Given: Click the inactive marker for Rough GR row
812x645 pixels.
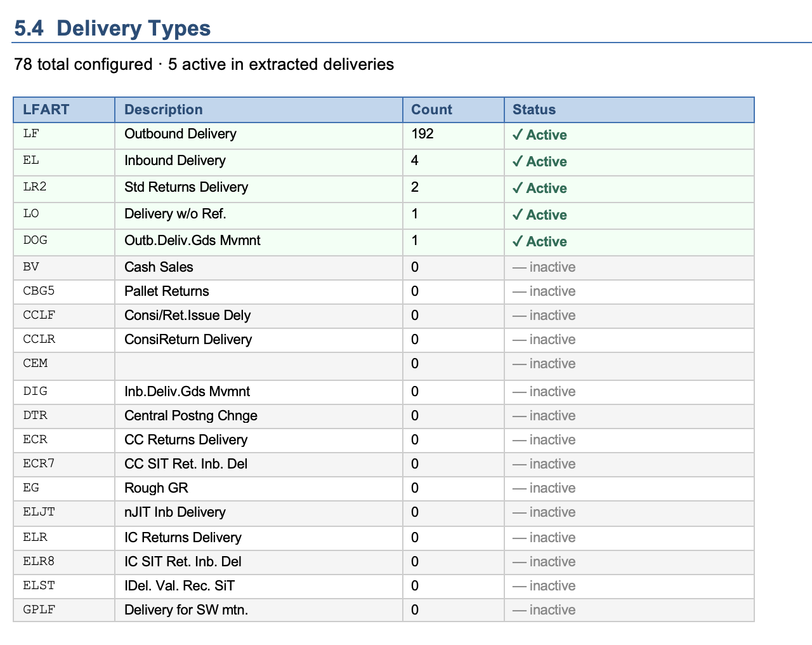Looking at the screenshot, I should (x=543, y=488).
